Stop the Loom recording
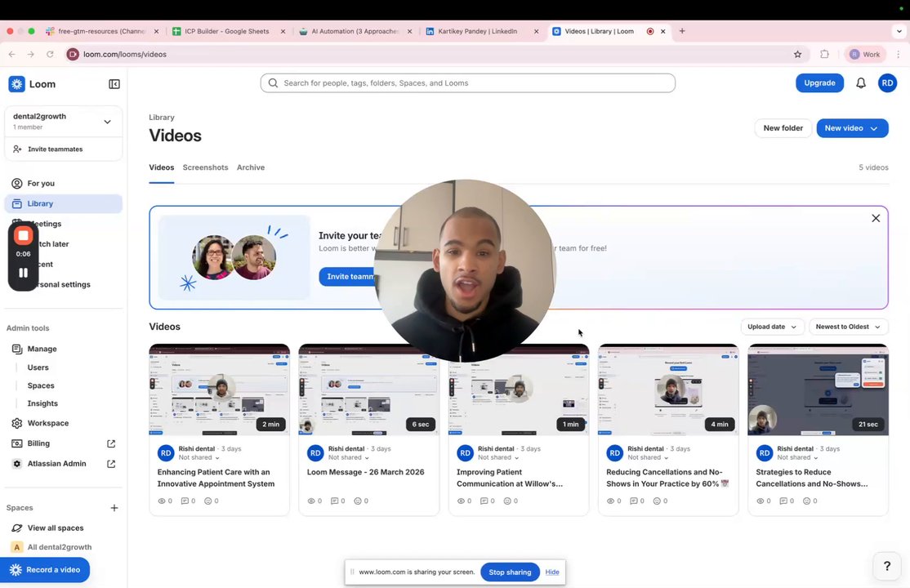Image resolution: width=910 pixels, height=588 pixels. (23, 235)
